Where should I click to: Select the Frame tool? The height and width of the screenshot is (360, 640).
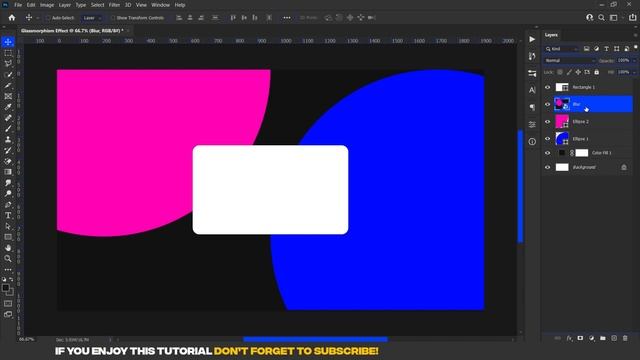click(8, 96)
